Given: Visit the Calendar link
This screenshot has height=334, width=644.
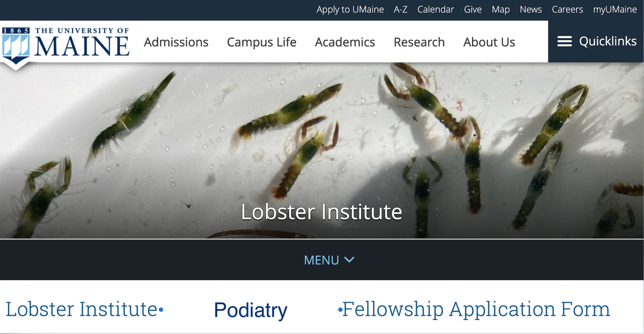Looking at the screenshot, I should [435, 10].
